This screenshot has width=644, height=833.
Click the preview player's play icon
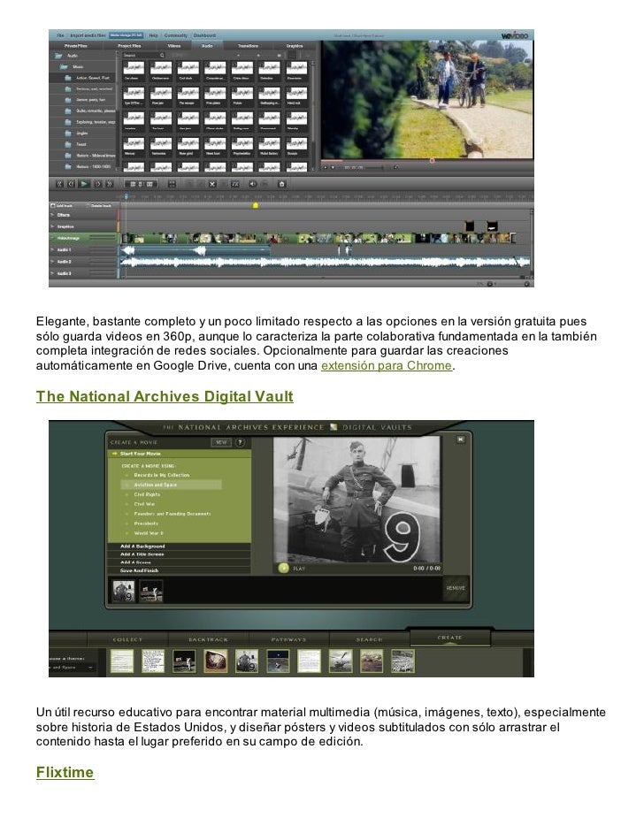point(326,167)
